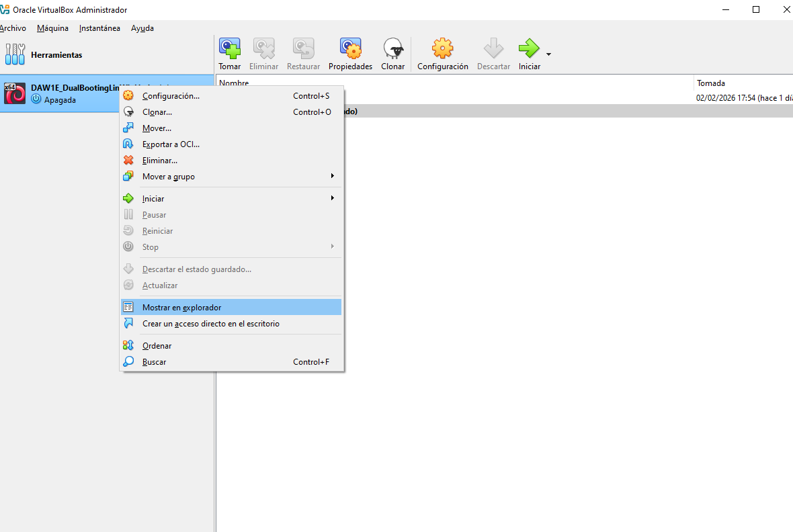Click the disabled Reiniciar context entry
The width and height of the screenshot is (793, 532).
231,231
